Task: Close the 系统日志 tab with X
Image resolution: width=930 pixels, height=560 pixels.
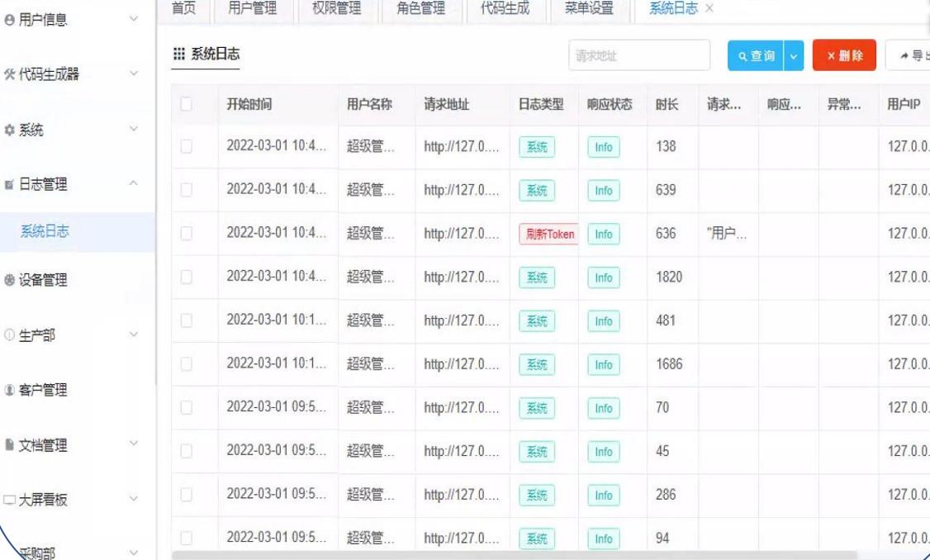Action: tap(709, 8)
